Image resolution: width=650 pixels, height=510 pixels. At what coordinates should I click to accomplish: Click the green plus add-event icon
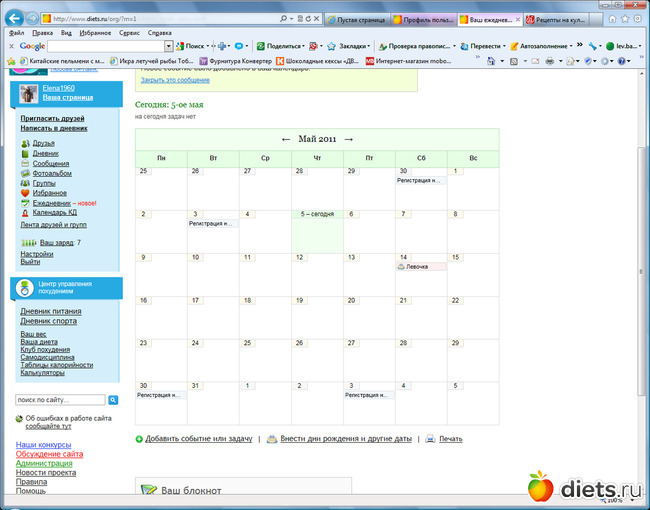tap(139, 439)
